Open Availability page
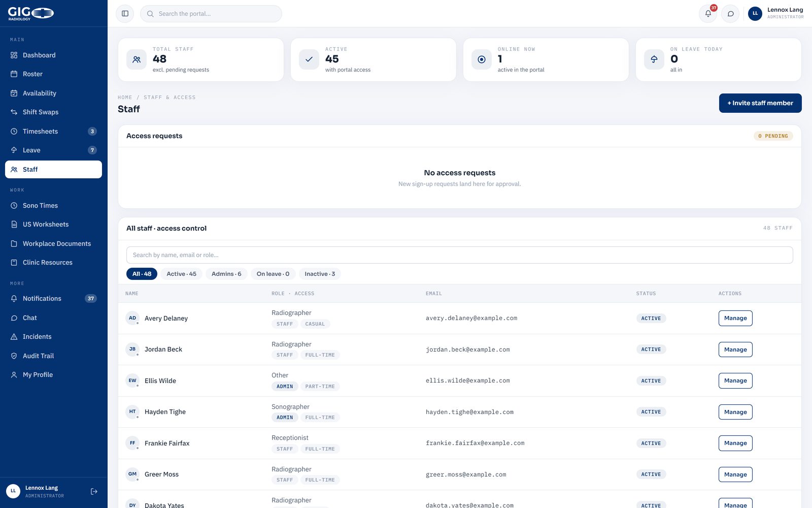This screenshot has height=508, width=812. pos(53,93)
